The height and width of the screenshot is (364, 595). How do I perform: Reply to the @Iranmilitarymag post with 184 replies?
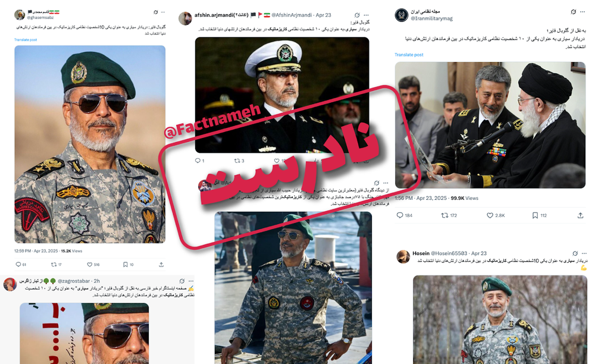coord(400,215)
